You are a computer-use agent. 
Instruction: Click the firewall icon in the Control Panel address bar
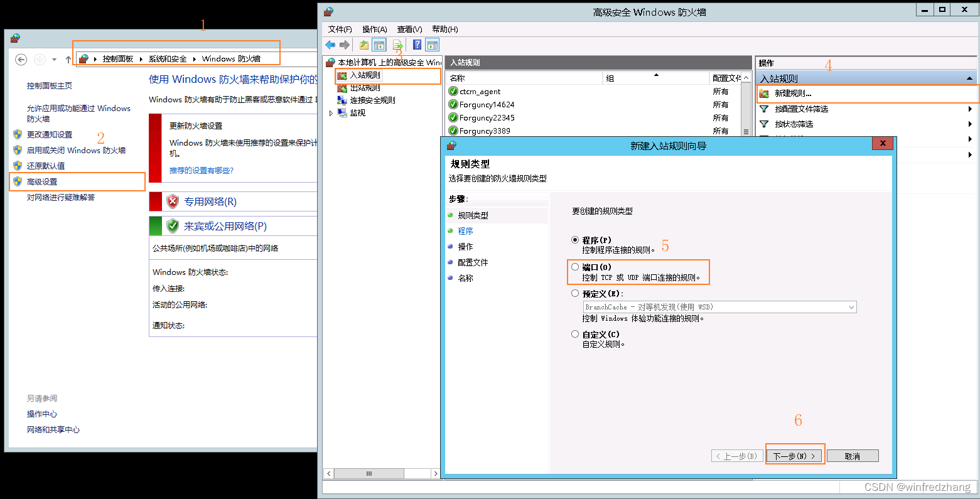pyautogui.click(x=83, y=58)
